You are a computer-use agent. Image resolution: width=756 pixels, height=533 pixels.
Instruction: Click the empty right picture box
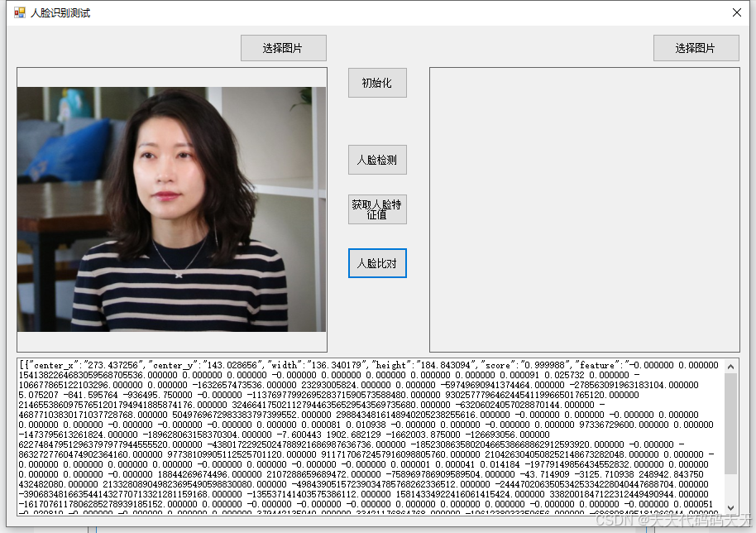coord(584,209)
